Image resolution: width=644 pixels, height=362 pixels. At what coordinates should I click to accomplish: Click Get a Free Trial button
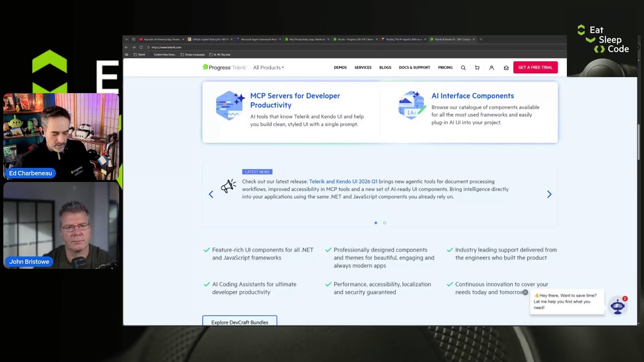[535, 67]
